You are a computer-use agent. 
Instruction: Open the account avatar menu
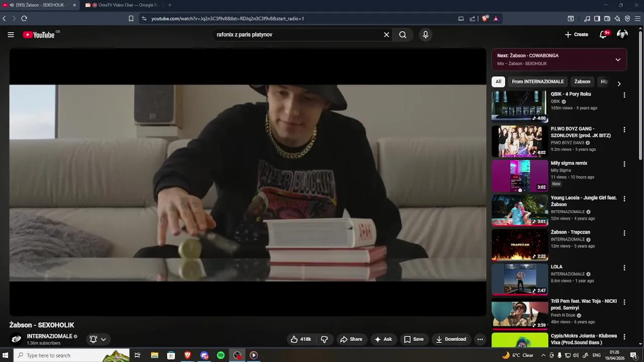point(622,35)
